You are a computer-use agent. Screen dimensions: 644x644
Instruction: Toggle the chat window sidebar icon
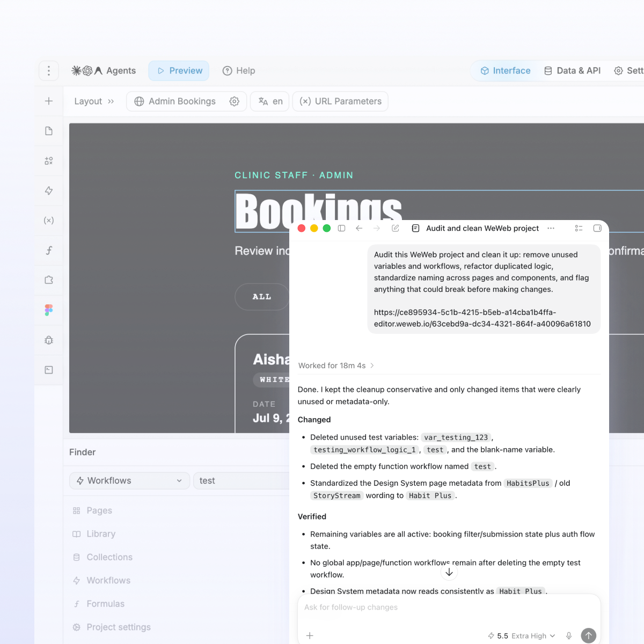click(341, 228)
